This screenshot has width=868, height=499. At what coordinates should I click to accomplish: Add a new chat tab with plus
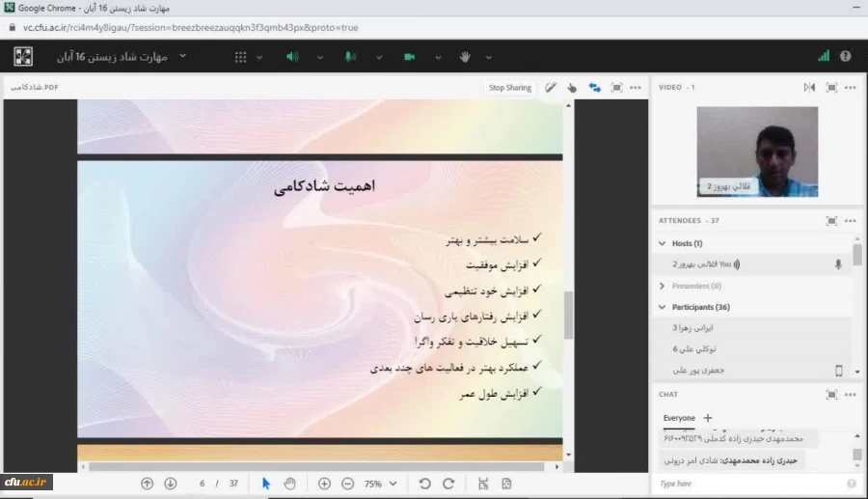coord(708,418)
